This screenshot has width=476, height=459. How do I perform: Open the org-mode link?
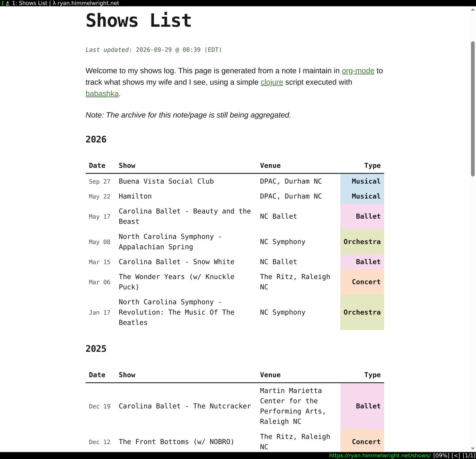pos(358,71)
